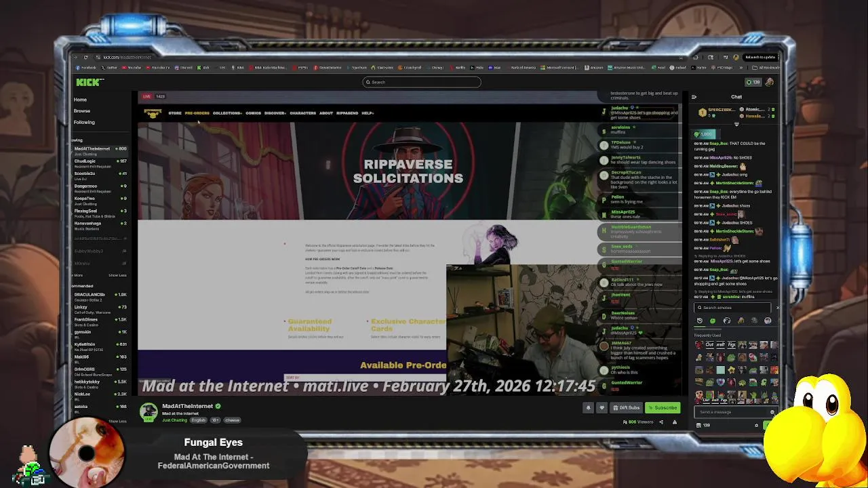Screen dimensions: 868x488
Task: Open the COMICS menu item
Action: 253,113
